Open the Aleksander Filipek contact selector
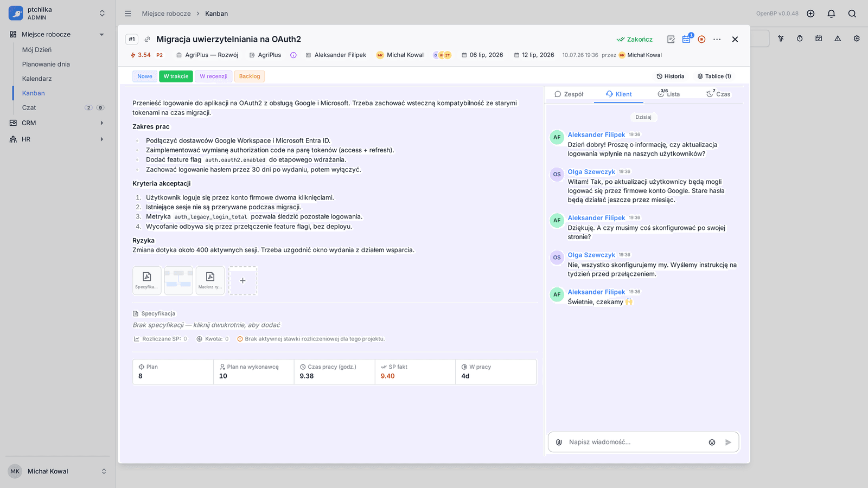Image resolution: width=868 pixels, height=488 pixels. pos(336,55)
